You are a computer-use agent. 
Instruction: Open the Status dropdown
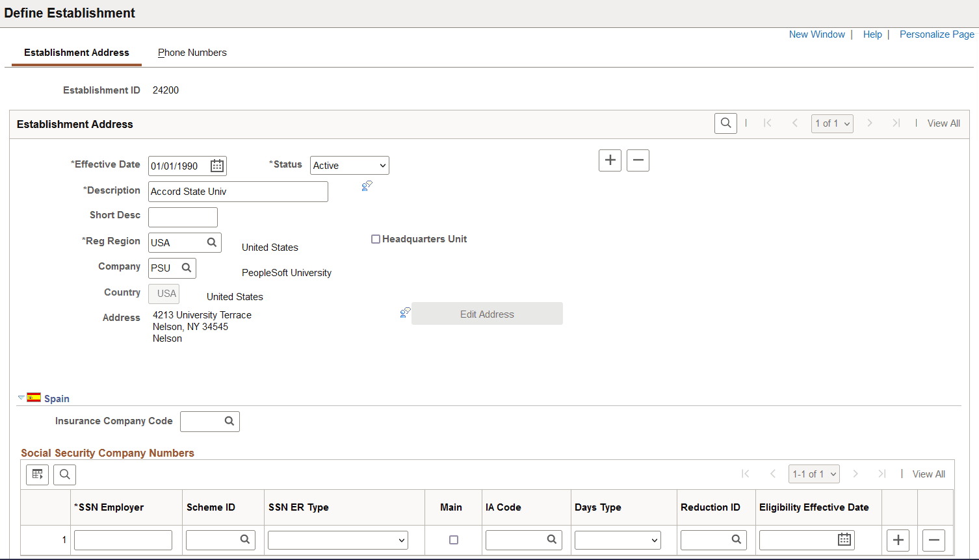[x=350, y=166]
